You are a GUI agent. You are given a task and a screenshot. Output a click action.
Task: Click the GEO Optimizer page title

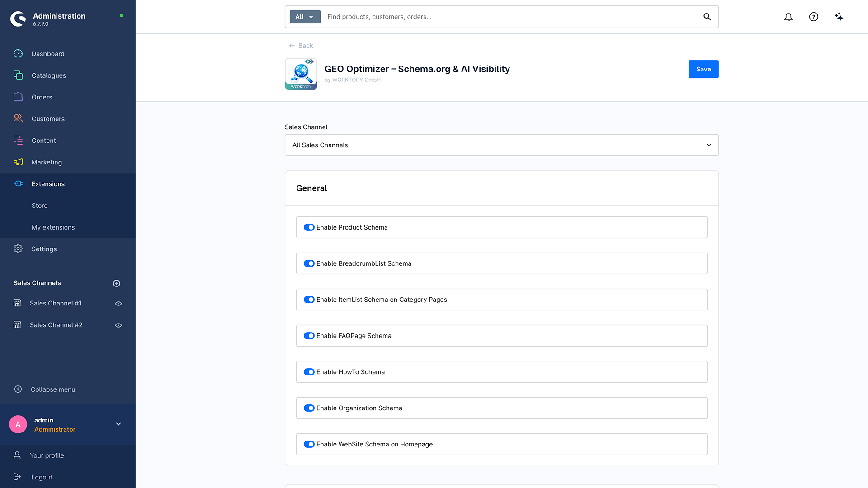417,69
